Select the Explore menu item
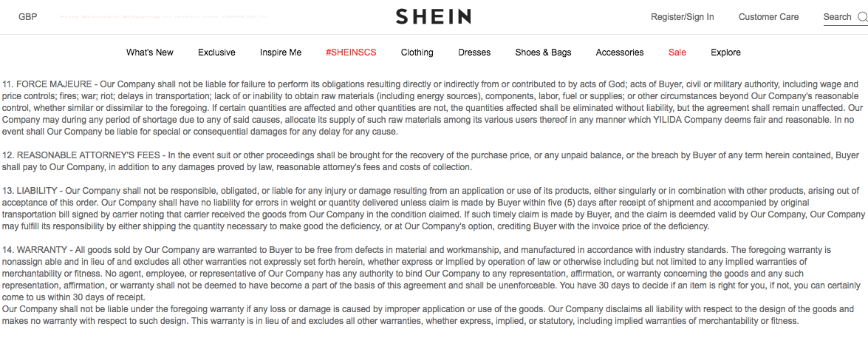Image resolution: width=868 pixels, height=338 pixels. [725, 53]
